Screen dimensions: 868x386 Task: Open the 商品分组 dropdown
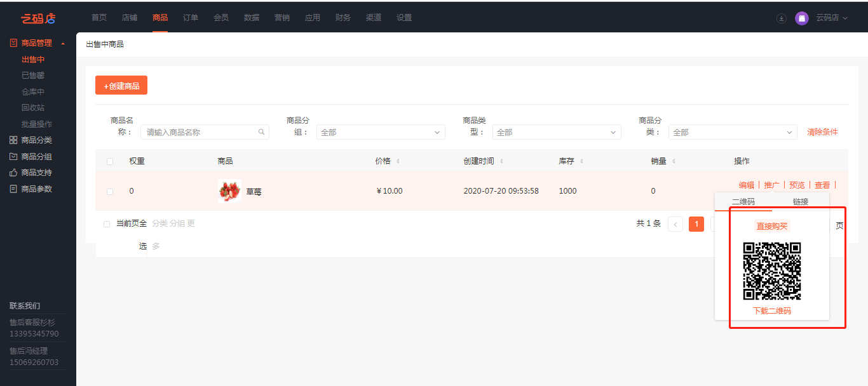(381, 132)
